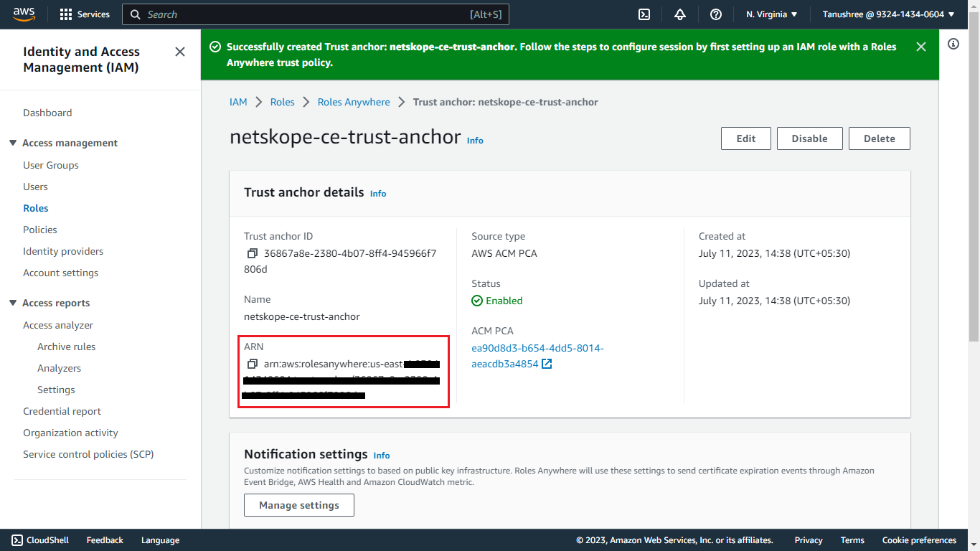
Task: Open the N. Virginia region dropdown
Action: coord(772,14)
